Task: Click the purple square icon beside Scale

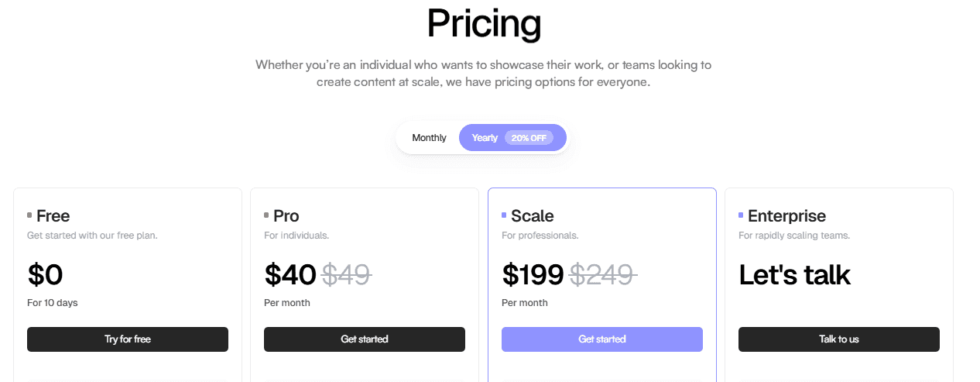Action: (x=504, y=215)
